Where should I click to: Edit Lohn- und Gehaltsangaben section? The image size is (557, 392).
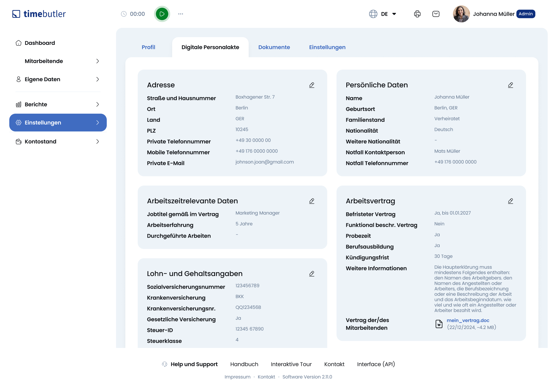tap(312, 274)
